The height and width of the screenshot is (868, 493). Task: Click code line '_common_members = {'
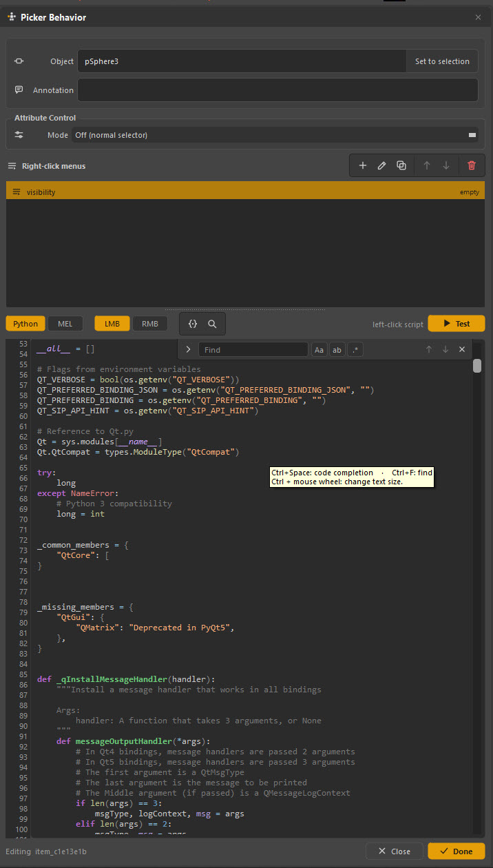[83, 545]
